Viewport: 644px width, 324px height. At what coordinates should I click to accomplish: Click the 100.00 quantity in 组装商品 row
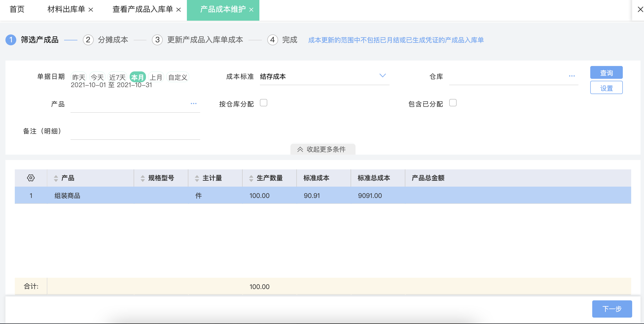pyautogui.click(x=259, y=195)
